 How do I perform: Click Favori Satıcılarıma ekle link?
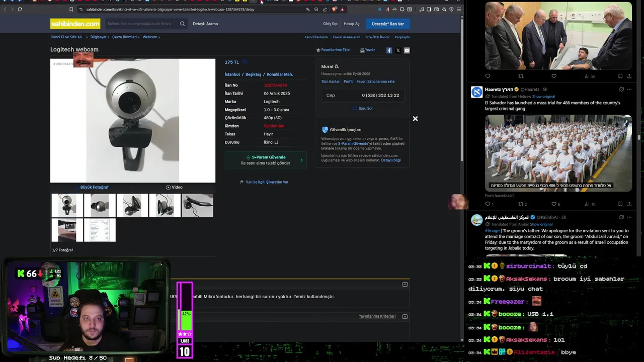click(375, 81)
